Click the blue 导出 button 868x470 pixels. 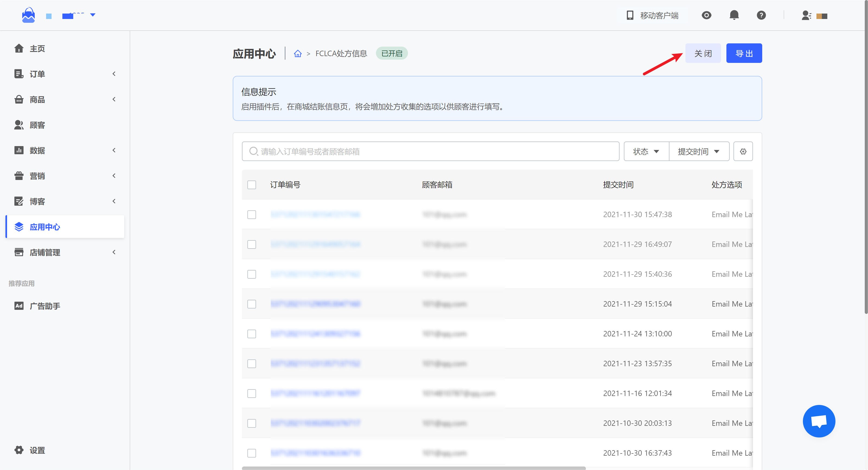[744, 53]
